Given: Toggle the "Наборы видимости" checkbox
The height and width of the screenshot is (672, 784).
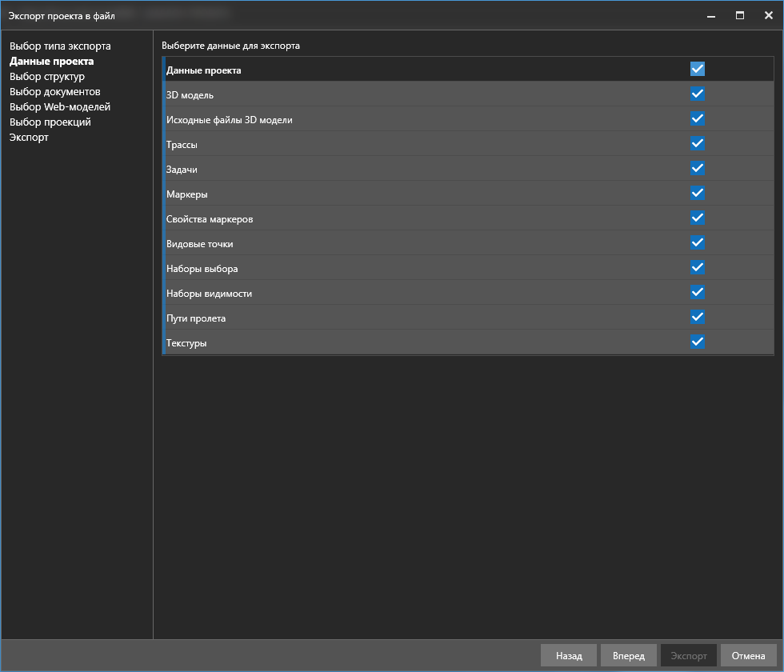Looking at the screenshot, I should click(x=698, y=292).
